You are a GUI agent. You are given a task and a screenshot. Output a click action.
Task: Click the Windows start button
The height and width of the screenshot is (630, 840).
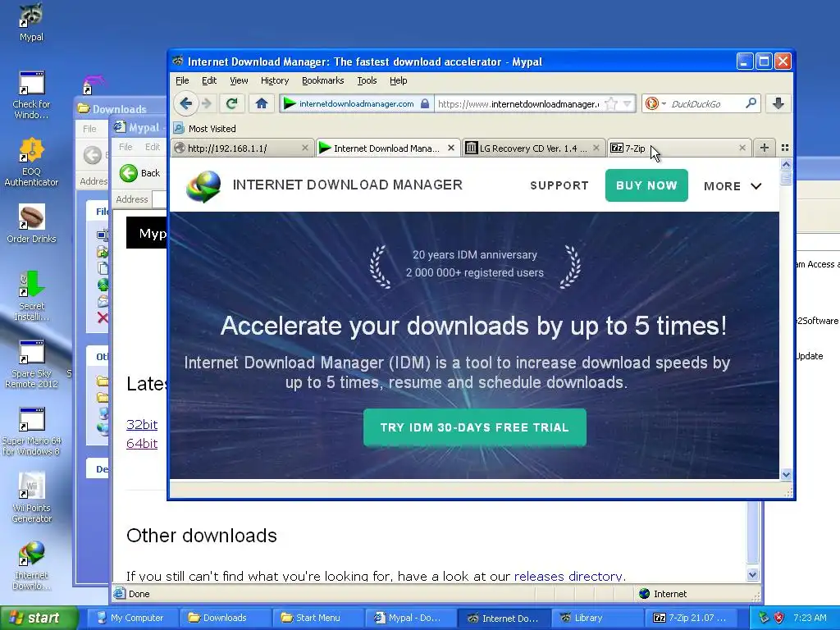click(39, 618)
